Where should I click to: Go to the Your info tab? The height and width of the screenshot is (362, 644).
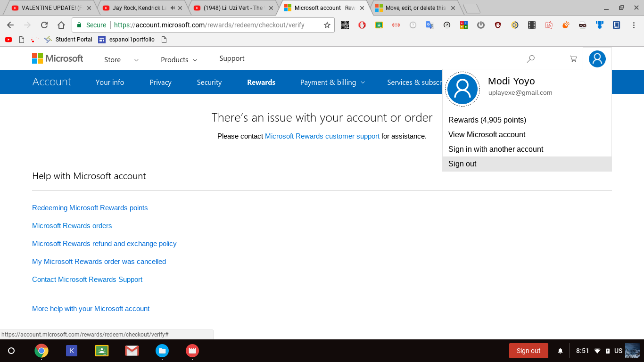pyautogui.click(x=110, y=82)
